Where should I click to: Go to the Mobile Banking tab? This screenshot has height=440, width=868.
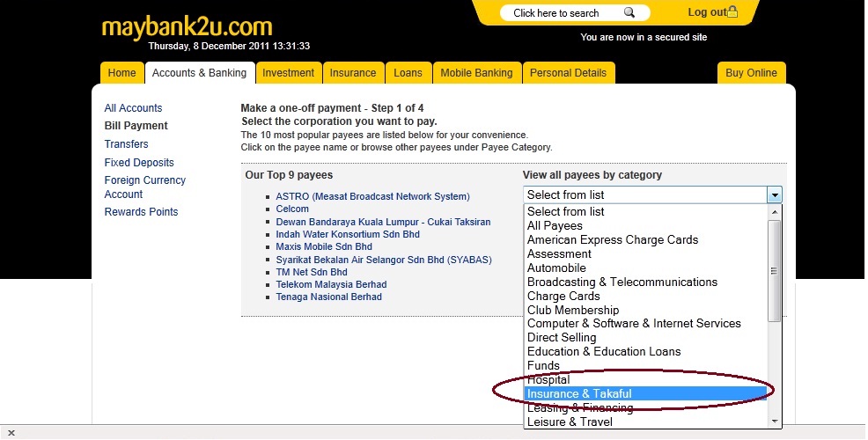coord(476,73)
